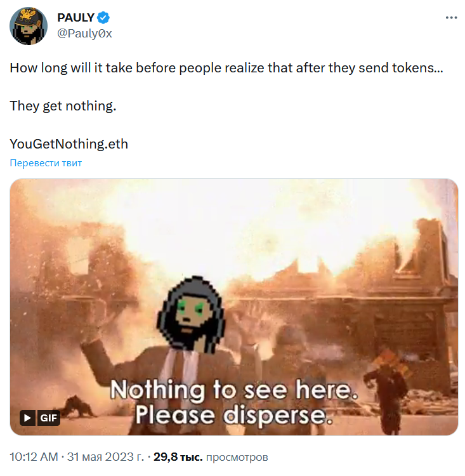
Task: Open the @Pauly0x handle link
Action: click(x=84, y=34)
